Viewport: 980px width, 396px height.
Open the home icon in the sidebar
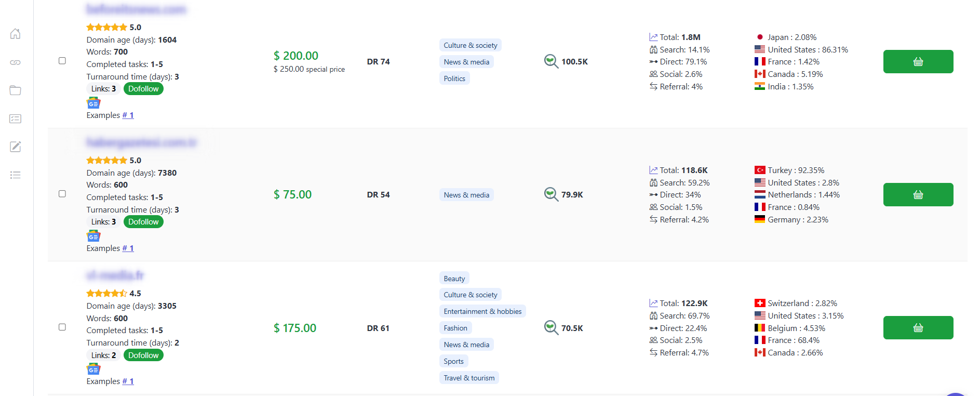tap(16, 34)
